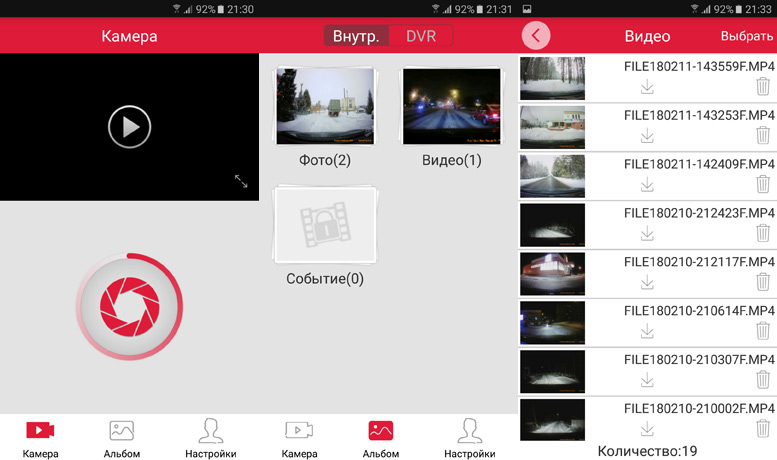The image size is (777, 460).
Task: Switch album source to DVR
Action: tap(421, 36)
